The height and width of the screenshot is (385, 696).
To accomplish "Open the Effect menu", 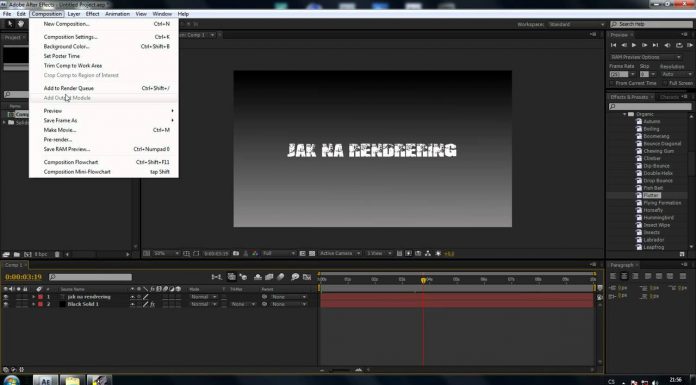I will tap(92, 14).
